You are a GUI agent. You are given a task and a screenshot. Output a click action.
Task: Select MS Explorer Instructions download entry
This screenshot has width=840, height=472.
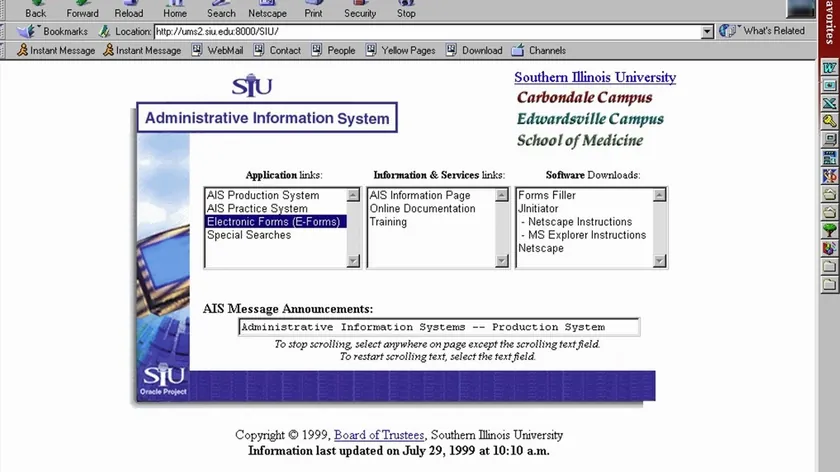(x=583, y=235)
